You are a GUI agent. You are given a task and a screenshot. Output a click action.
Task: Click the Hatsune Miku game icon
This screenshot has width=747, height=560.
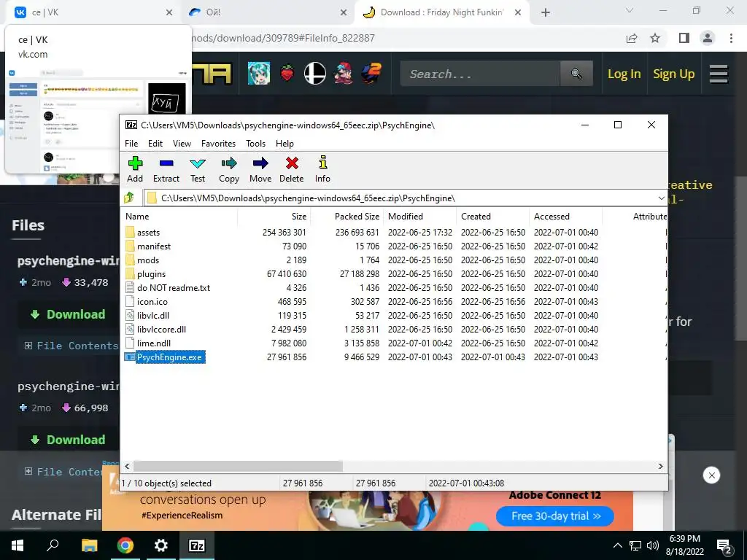tap(259, 74)
